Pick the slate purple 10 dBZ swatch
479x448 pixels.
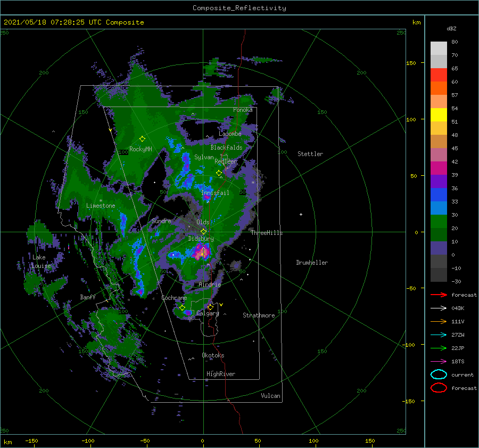coord(439,248)
